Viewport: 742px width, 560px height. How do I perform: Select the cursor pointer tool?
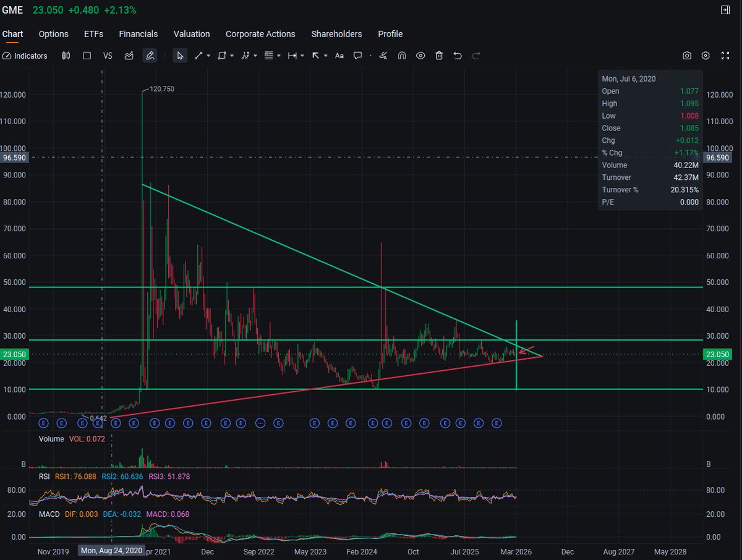[180, 56]
